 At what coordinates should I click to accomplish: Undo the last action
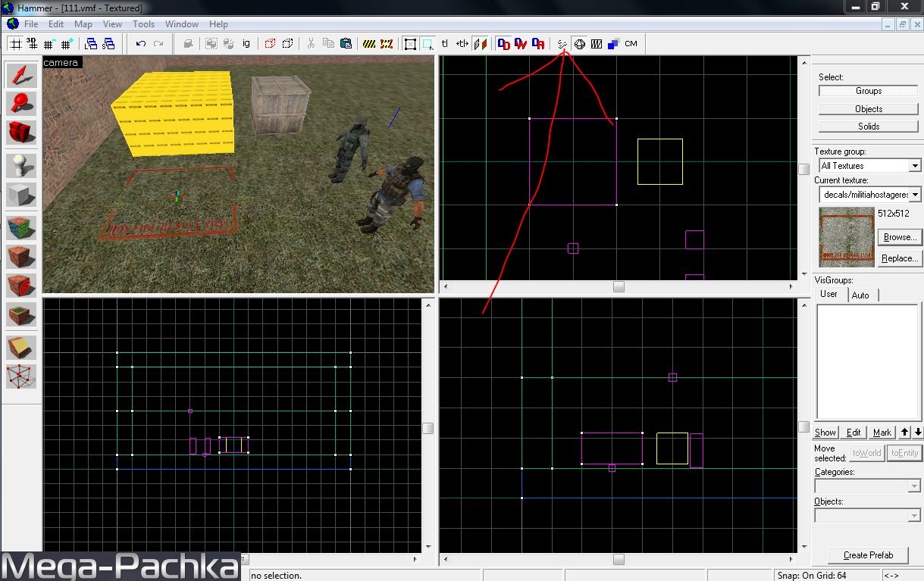[x=141, y=44]
